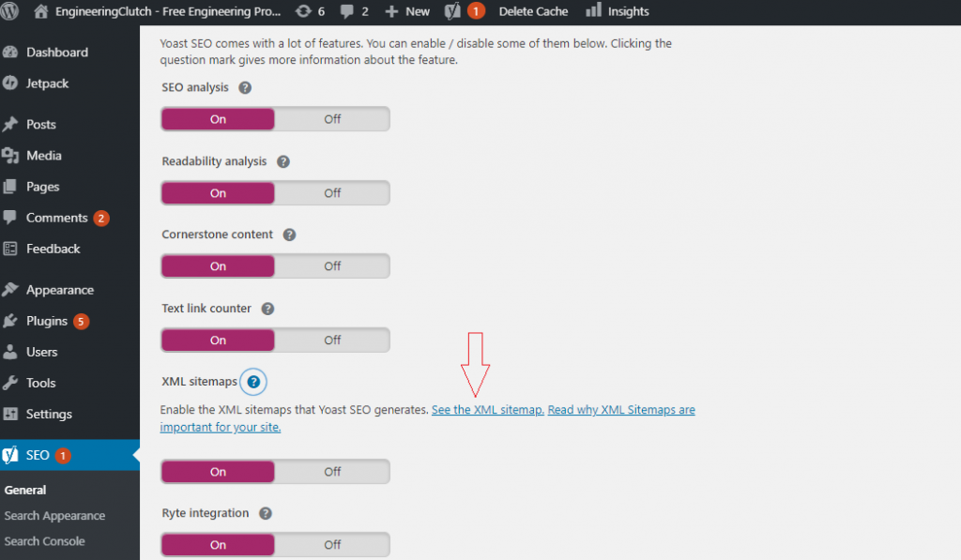Click the Yoast SEO sidebar icon
The height and width of the screenshot is (560, 961).
click(9, 455)
